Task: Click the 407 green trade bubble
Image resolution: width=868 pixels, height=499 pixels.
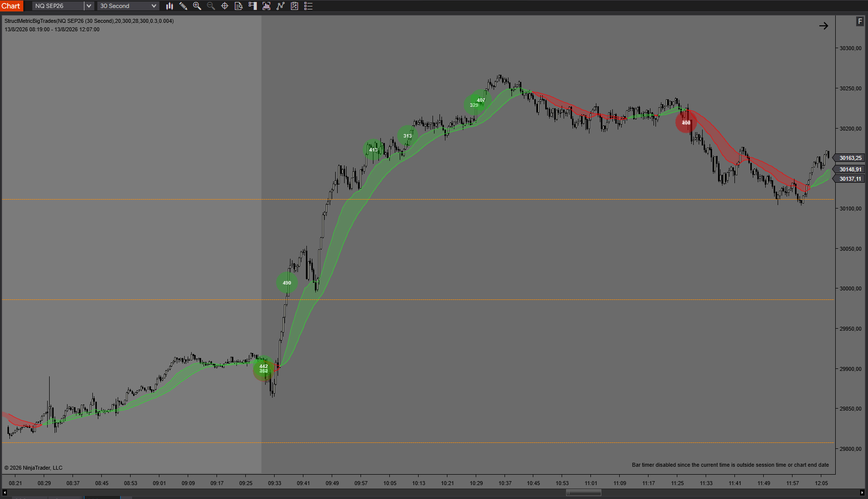Action: click(x=481, y=100)
